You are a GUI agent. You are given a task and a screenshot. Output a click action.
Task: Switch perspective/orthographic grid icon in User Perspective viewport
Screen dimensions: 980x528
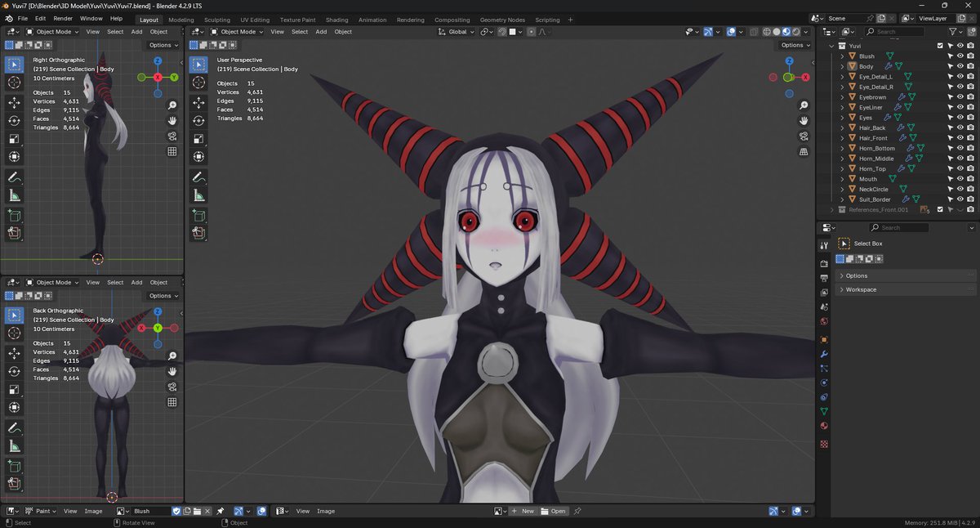[x=804, y=151]
